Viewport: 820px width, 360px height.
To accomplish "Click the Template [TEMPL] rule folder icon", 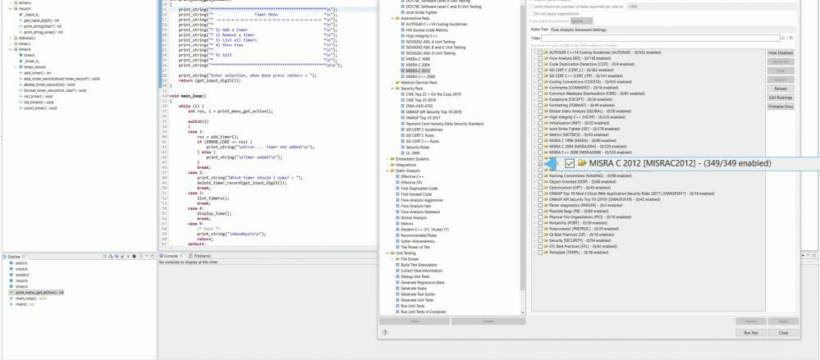I will click(546, 252).
